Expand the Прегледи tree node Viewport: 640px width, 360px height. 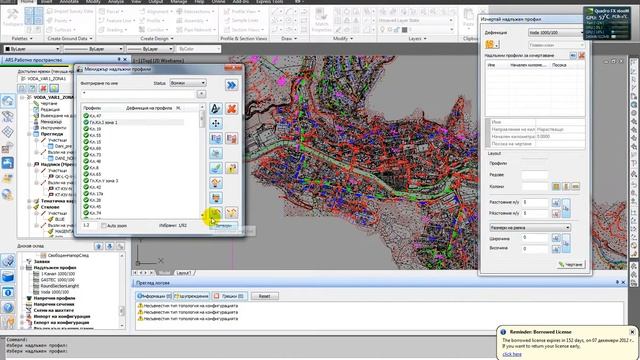[29, 134]
